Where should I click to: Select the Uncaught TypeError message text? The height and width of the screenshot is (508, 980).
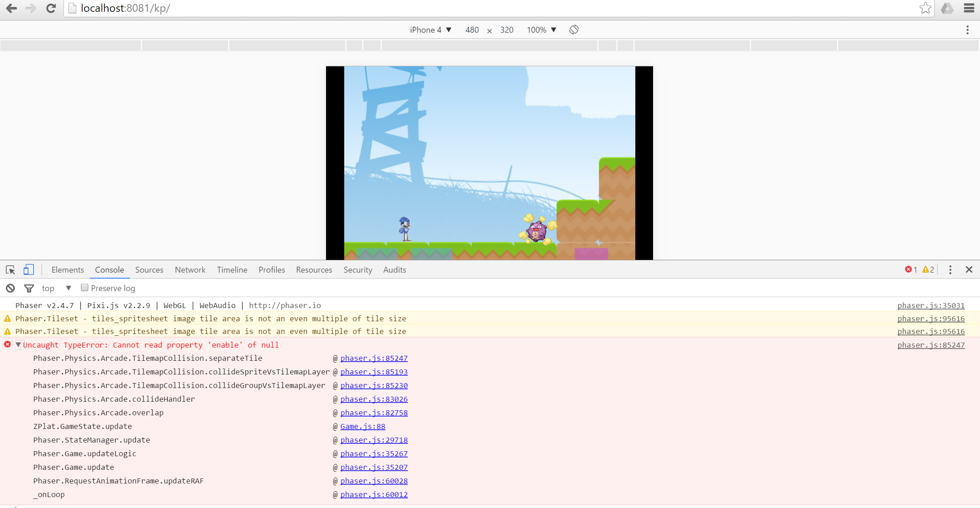pos(151,345)
